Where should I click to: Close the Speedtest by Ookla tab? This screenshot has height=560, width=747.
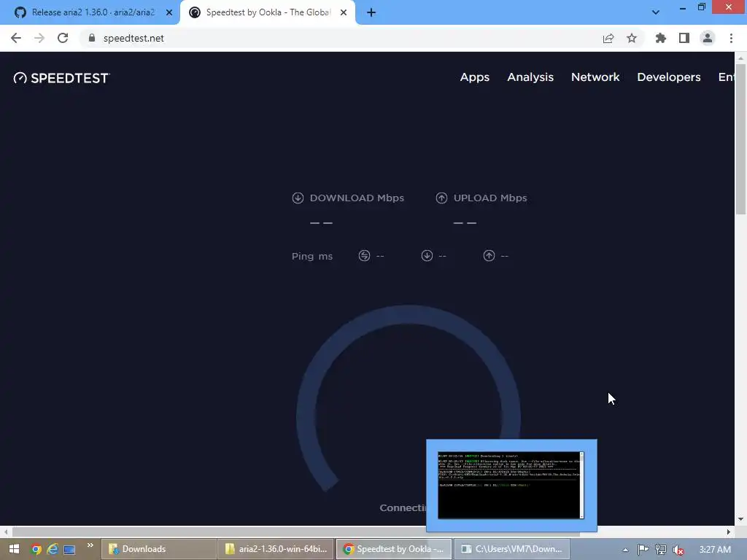click(x=344, y=12)
